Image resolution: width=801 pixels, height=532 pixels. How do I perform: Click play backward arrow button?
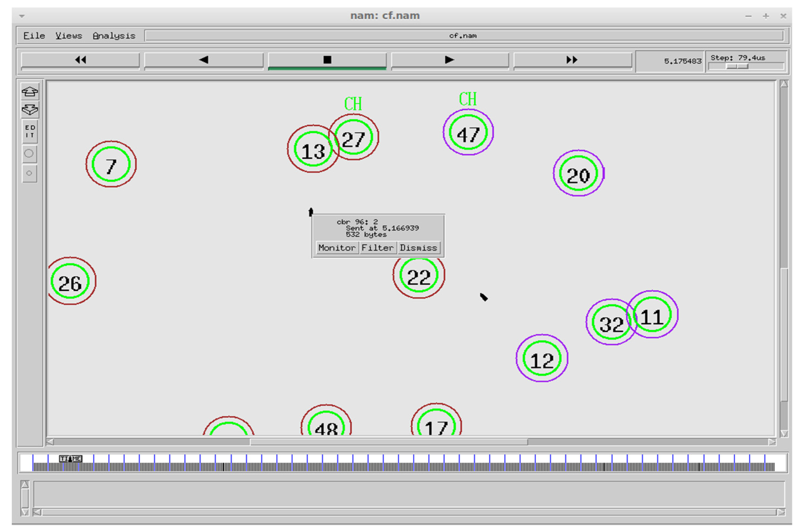point(204,60)
